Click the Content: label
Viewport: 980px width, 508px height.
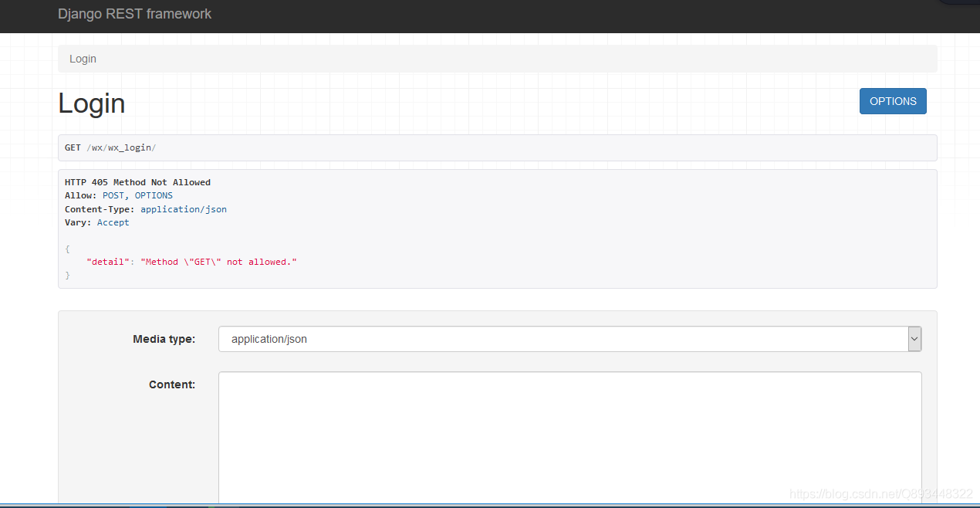[172, 384]
